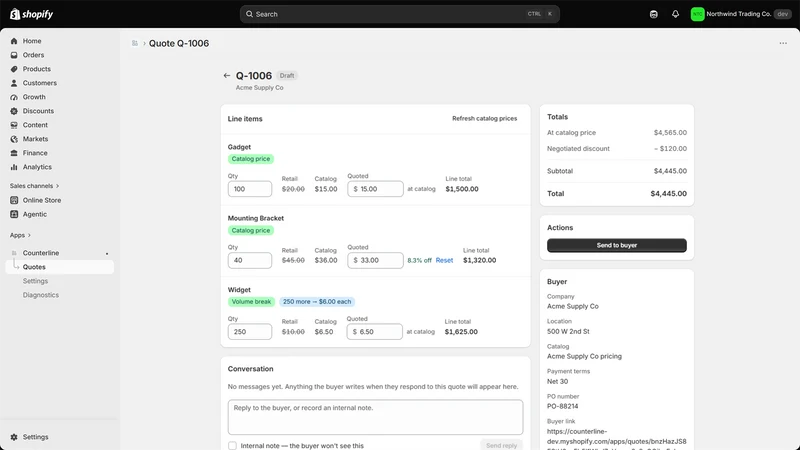Click the PO-88214 PO number
The width and height of the screenshot is (800, 450).
(x=563, y=406)
